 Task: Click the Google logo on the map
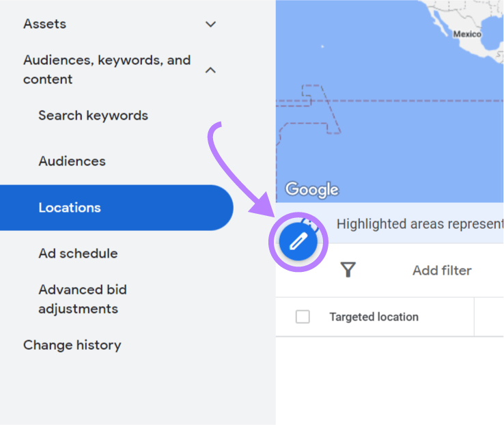click(x=311, y=189)
